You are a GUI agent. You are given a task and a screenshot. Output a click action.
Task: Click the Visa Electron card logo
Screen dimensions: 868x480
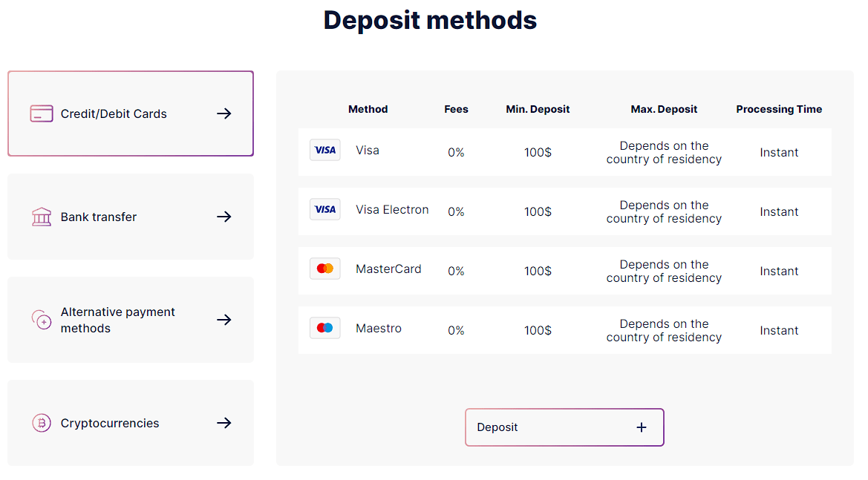pyautogui.click(x=325, y=209)
